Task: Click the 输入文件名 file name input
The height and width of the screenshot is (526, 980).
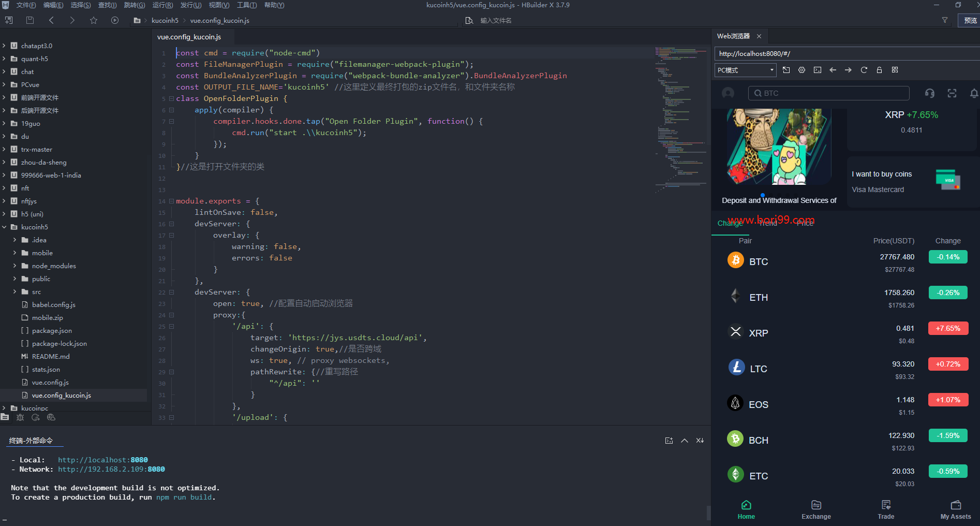Action: 496,20
